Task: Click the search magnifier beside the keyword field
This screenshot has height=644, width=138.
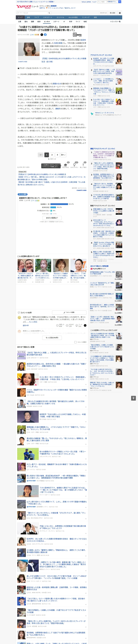Action: coord(49,13)
